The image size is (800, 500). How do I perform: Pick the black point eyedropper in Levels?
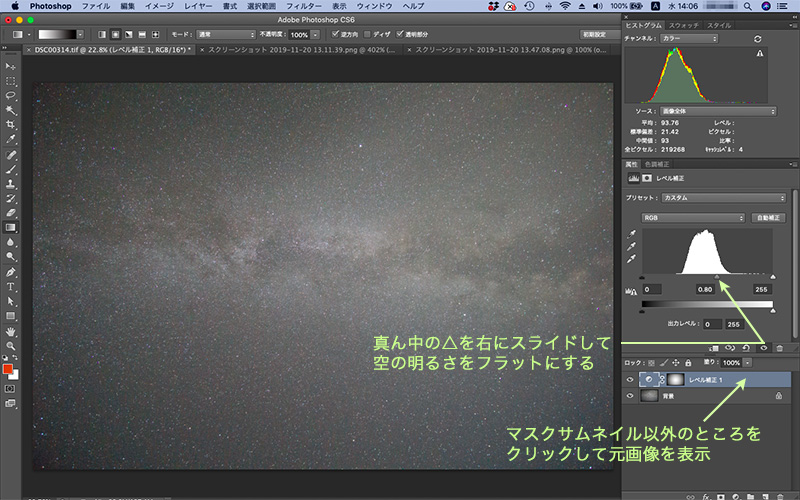point(632,234)
